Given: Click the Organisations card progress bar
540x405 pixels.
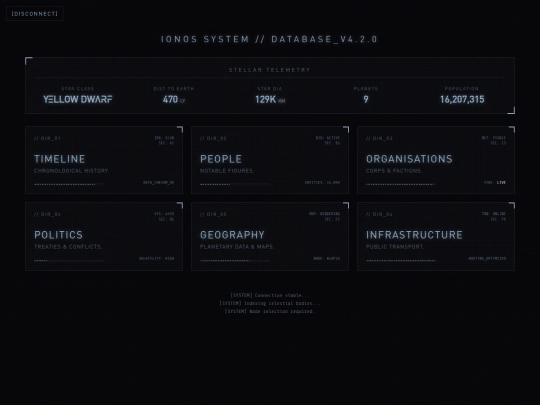Looking at the screenshot, I should pos(401,184).
